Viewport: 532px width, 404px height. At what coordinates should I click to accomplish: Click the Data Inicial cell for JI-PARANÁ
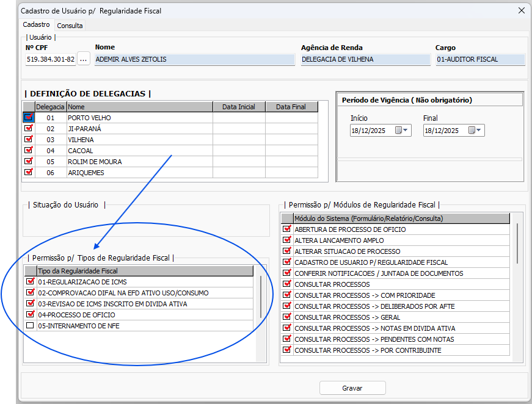click(239, 129)
